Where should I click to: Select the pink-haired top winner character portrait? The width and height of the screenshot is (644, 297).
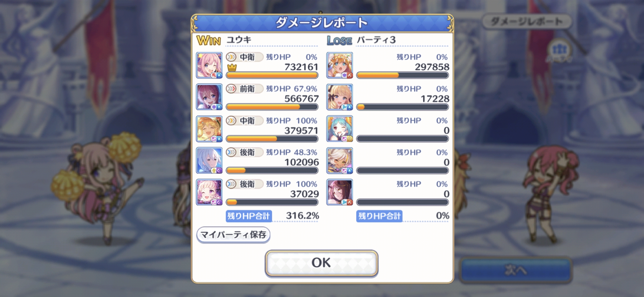pyautogui.click(x=209, y=65)
